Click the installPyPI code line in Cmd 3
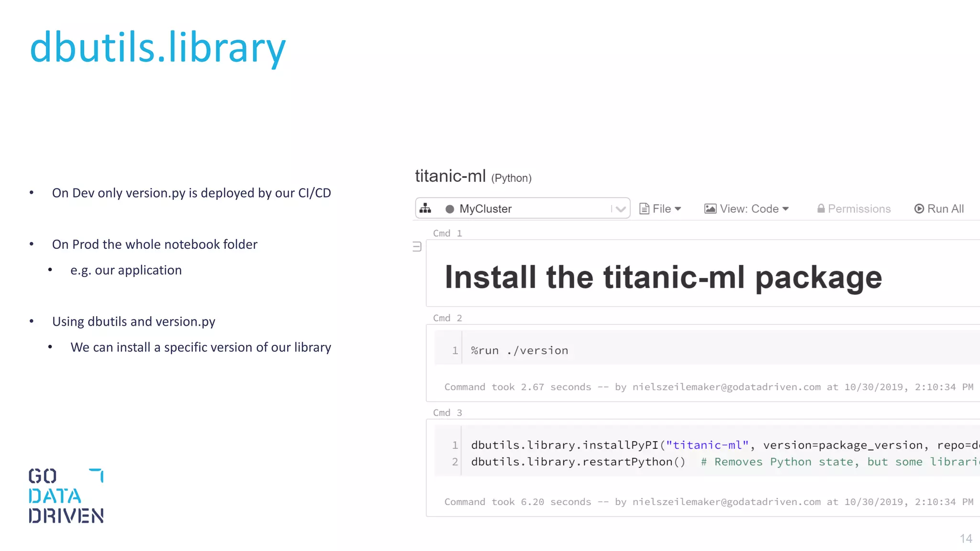 [x=725, y=445]
